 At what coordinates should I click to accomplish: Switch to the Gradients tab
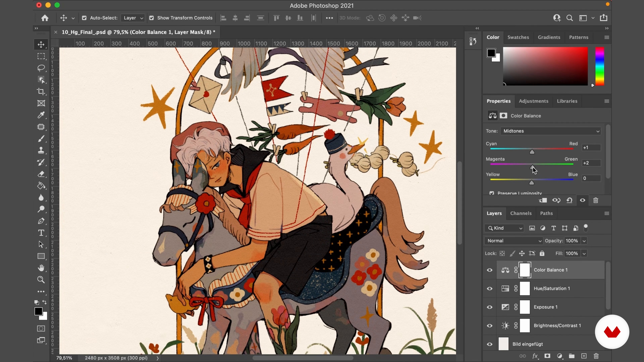[549, 37]
